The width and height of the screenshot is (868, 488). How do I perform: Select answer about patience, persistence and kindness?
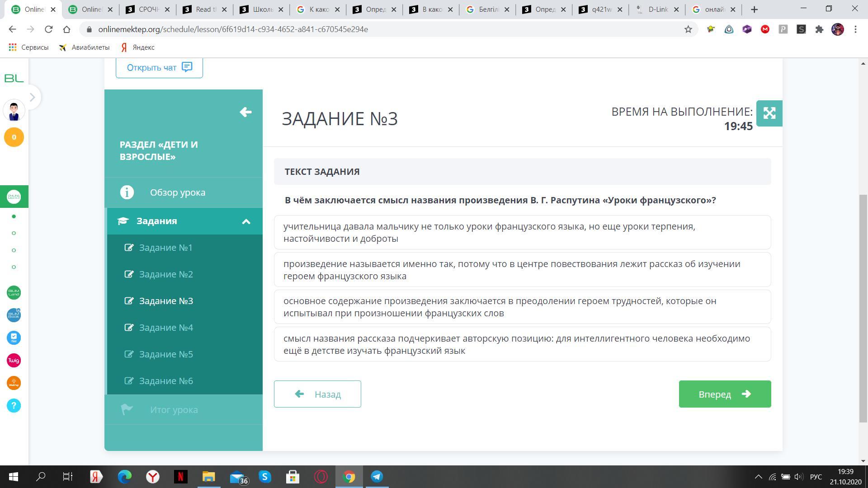tap(522, 232)
